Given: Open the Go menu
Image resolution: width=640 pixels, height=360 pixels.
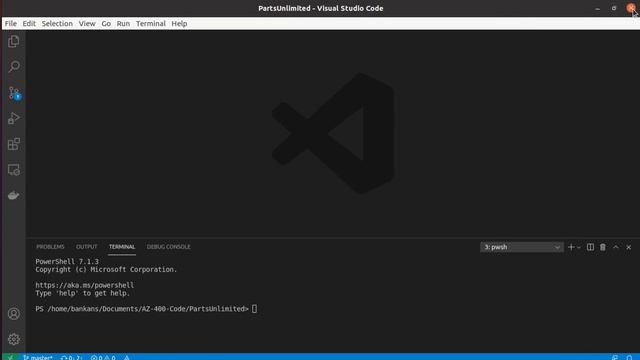Looking at the screenshot, I should pos(106,24).
